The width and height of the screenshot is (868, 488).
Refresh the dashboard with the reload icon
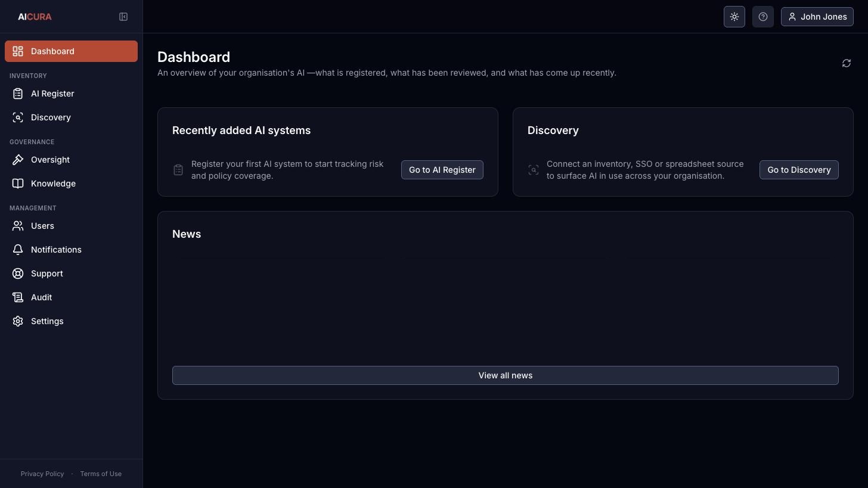point(847,63)
